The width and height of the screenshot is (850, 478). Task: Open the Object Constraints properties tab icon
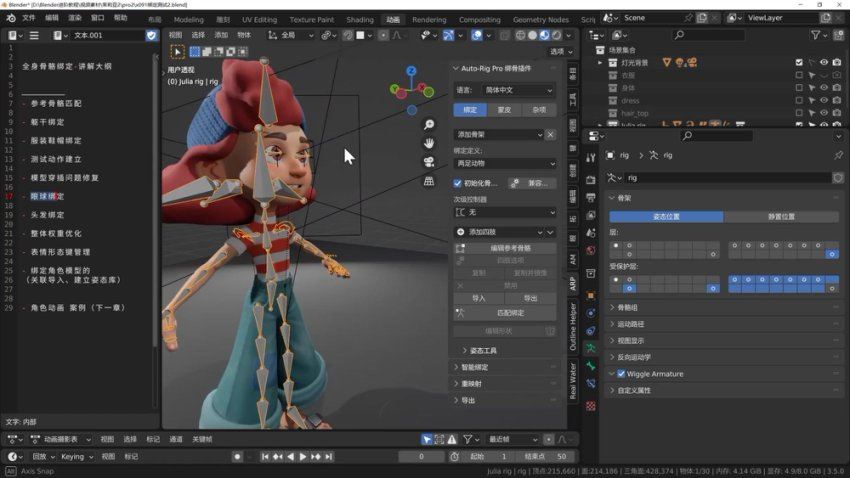point(591,331)
